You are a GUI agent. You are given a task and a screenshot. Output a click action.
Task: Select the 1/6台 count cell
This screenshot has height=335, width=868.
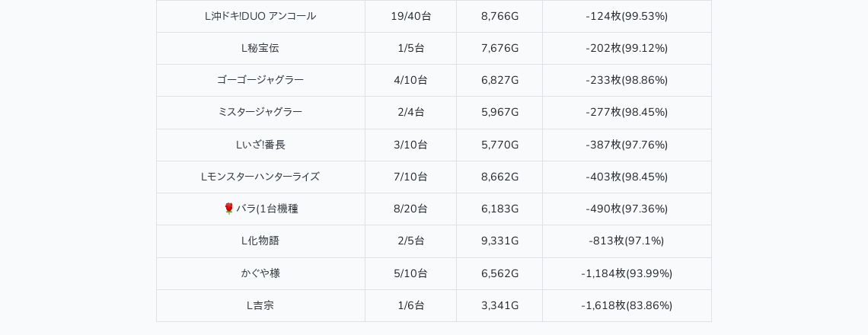(410, 305)
